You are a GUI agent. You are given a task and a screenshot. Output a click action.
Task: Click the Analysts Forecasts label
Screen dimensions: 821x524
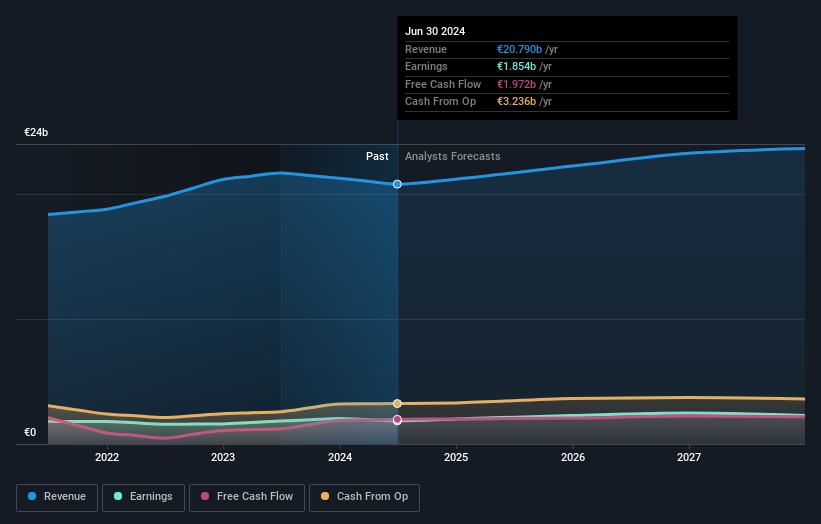pyautogui.click(x=452, y=157)
